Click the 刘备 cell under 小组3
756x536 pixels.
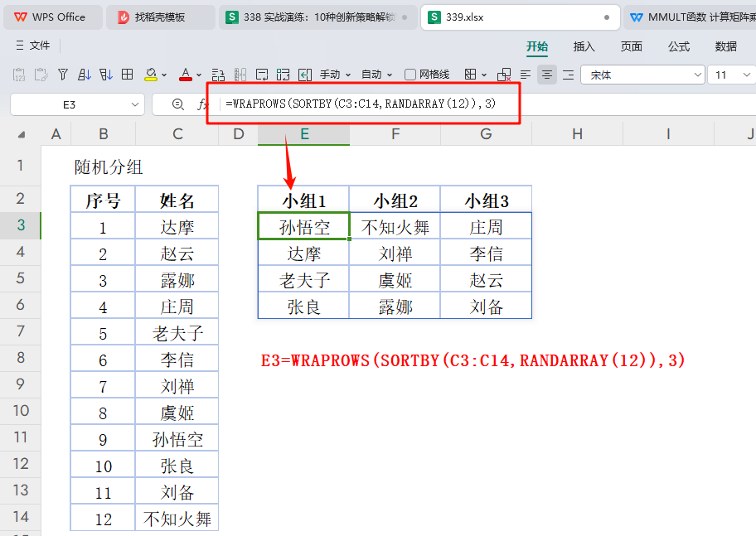point(486,306)
